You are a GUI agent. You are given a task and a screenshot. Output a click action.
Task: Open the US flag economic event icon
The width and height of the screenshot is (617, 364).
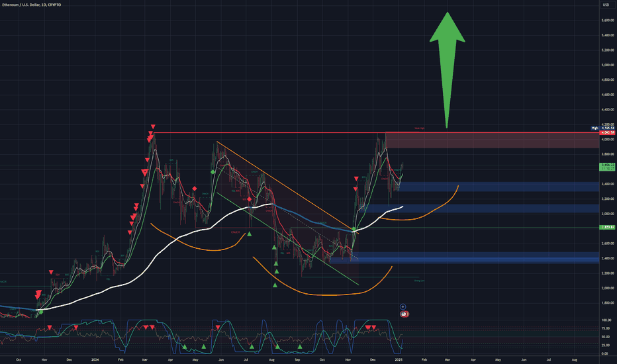404,314
